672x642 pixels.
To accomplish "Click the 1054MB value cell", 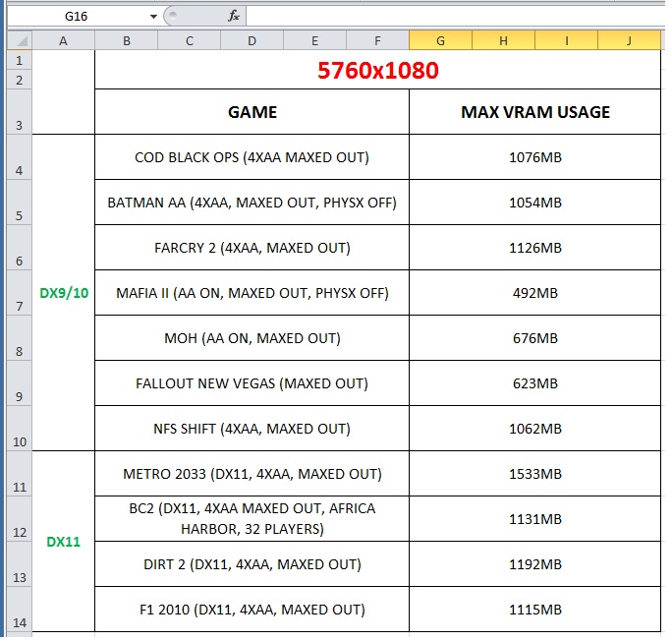I will pos(534,203).
